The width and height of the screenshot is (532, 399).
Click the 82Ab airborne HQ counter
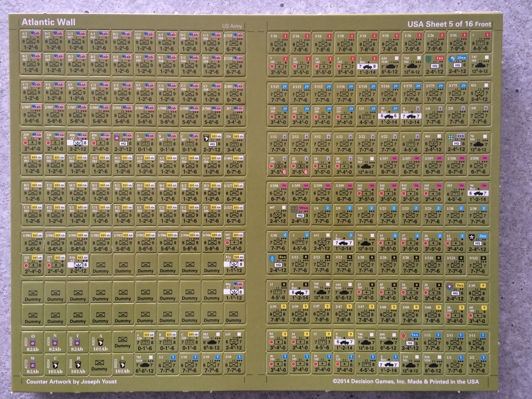coord(123,143)
